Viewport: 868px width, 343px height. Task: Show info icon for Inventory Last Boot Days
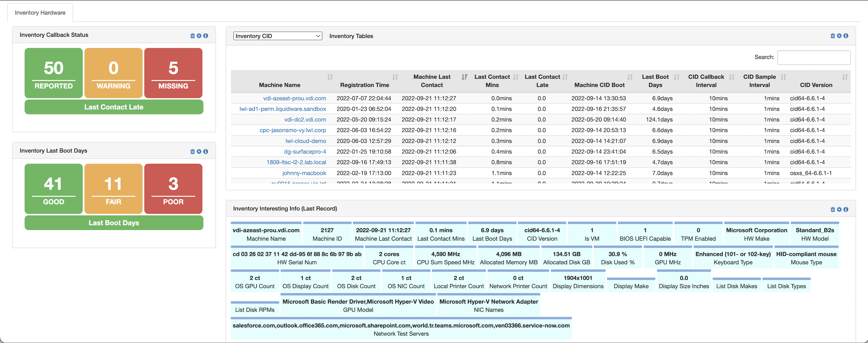[206, 151]
